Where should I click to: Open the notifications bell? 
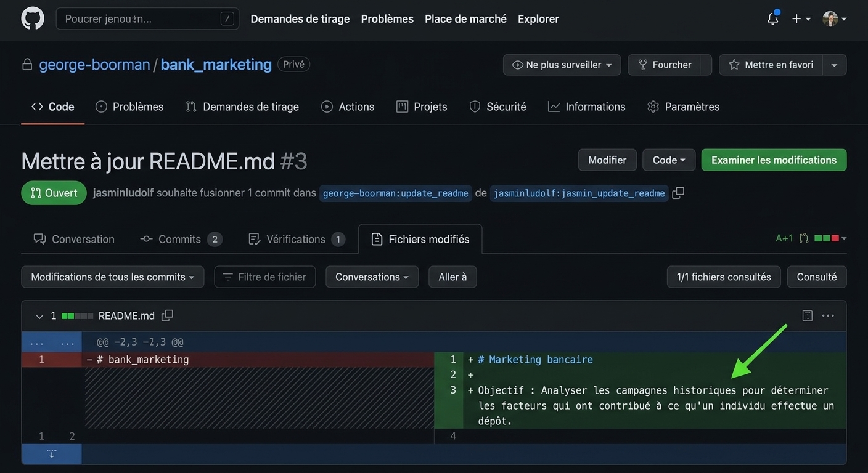(772, 18)
